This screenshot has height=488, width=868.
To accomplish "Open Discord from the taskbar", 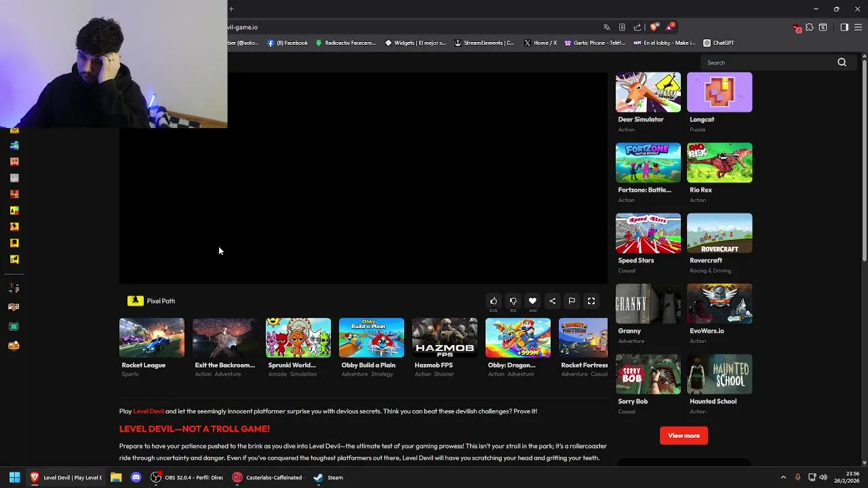I will [x=136, y=477].
